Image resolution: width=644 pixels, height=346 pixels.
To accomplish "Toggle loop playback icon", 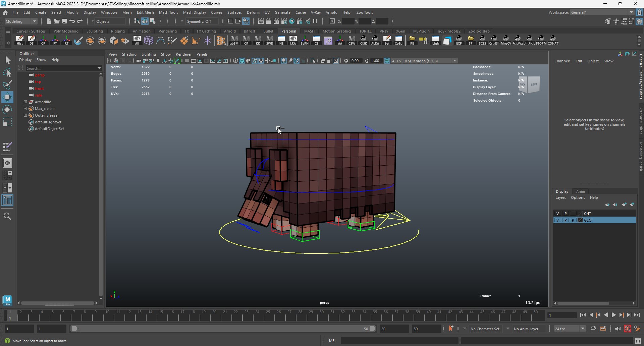I will [x=593, y=329].
